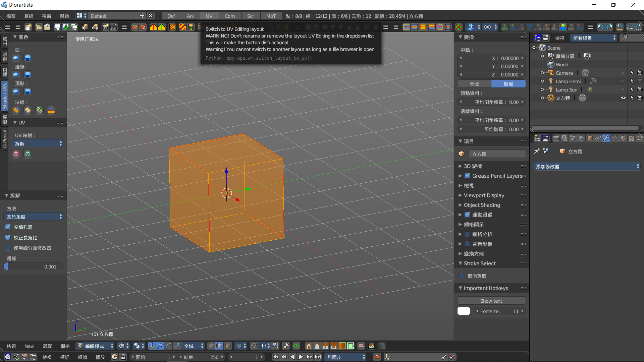Click the modifiers wrench tab icon
This screenshot has width=644, height=362.
click(x=606, y=138)
